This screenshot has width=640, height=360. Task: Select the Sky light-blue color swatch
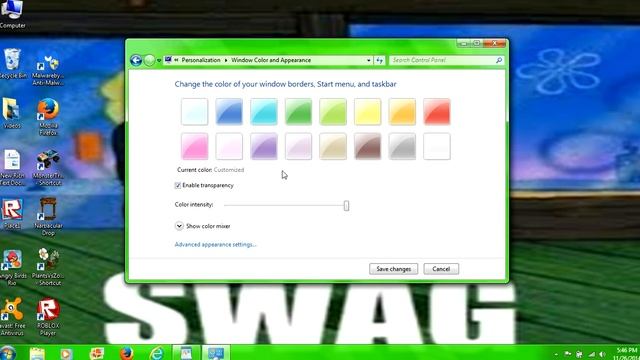coord(195,111)
